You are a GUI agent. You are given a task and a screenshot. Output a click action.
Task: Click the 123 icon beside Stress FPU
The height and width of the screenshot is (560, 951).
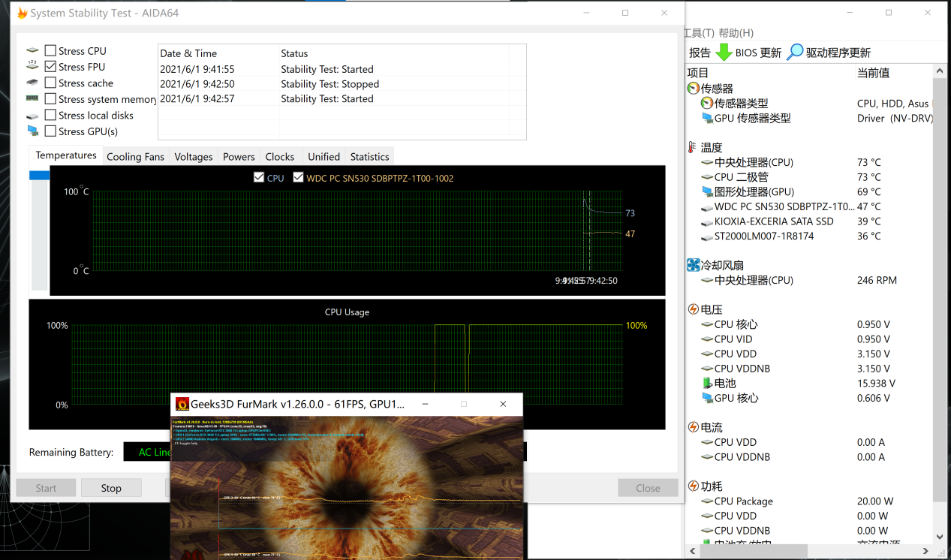click(32, 67)
